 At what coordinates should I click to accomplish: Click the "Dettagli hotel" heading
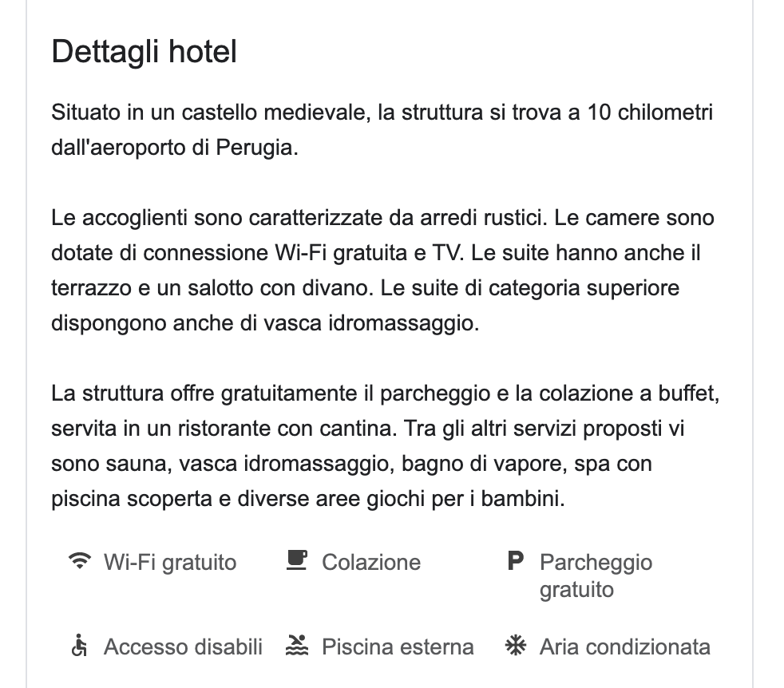tap(145, 53)
